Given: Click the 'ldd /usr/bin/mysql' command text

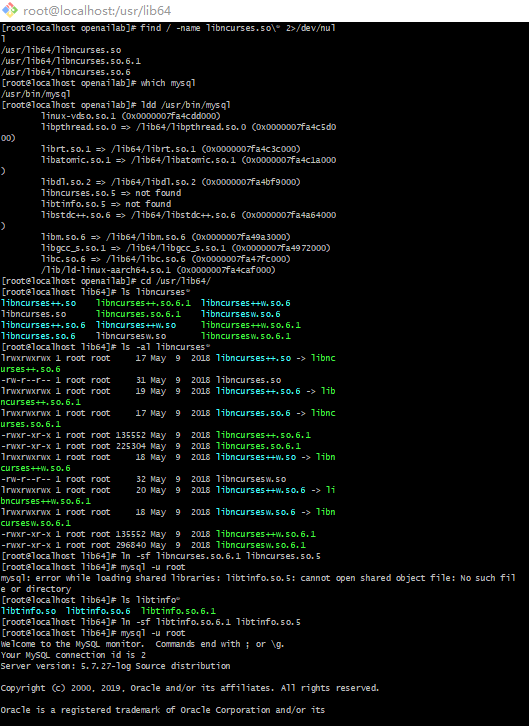Looking at the screenshot, I should pyautogui.click(x=186, y=105).
